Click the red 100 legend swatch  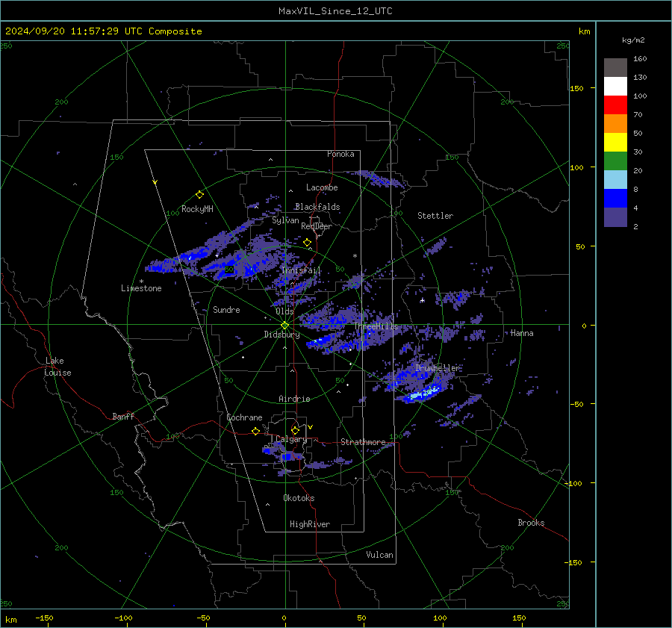(615, 105)
